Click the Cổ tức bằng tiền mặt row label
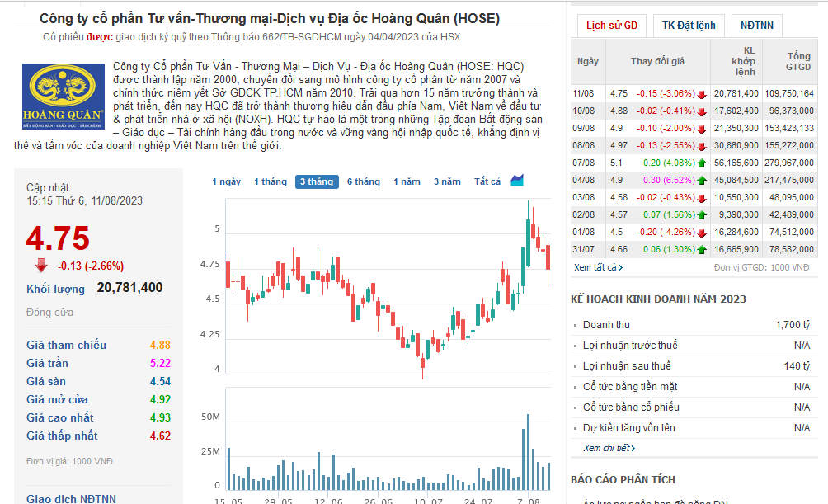This screenshot has width=828, height=504. click(x=630, y=386)
